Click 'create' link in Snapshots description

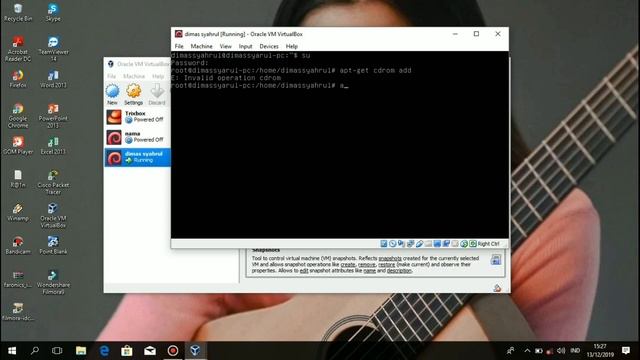(x=348, y=264)
